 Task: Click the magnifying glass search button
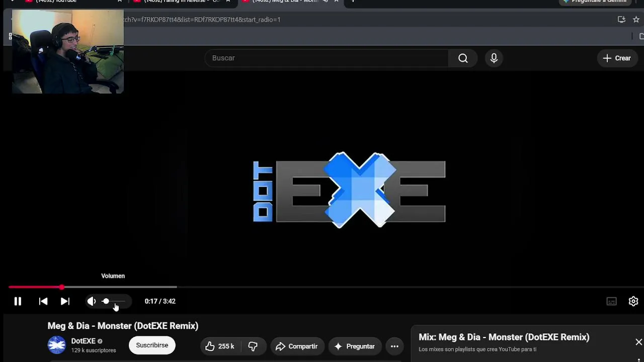click(x=463, y=58)
